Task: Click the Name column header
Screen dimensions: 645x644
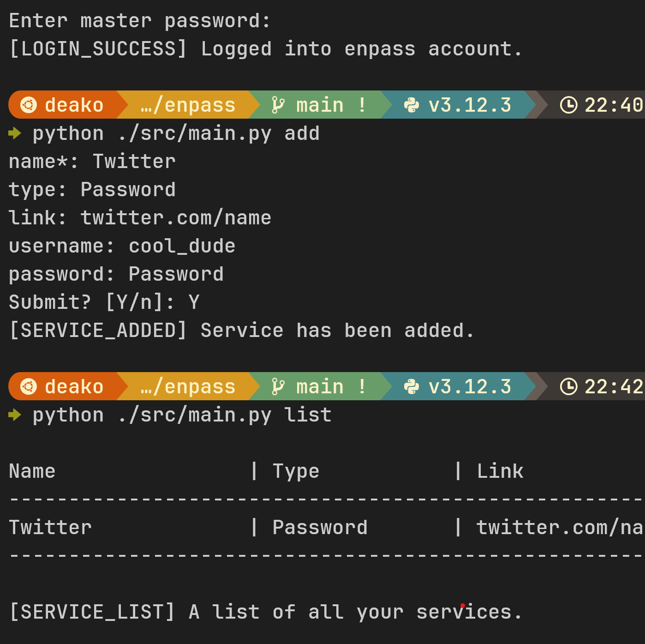Action: coord(32,471)
